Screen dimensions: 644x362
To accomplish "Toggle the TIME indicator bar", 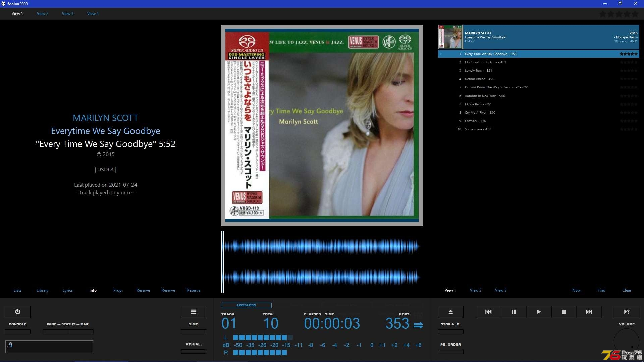I will 194,331.
